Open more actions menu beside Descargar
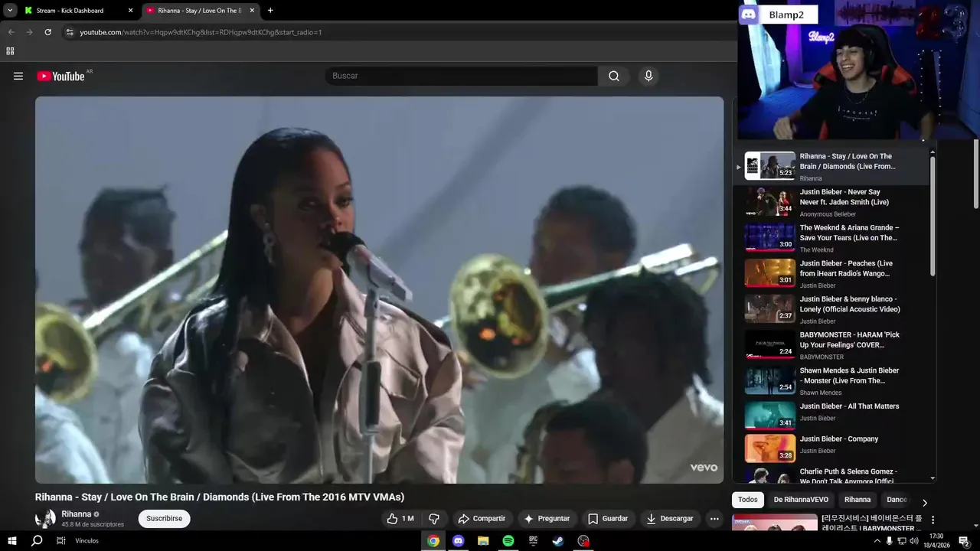The image size is (980, 551). pos(714,518)
